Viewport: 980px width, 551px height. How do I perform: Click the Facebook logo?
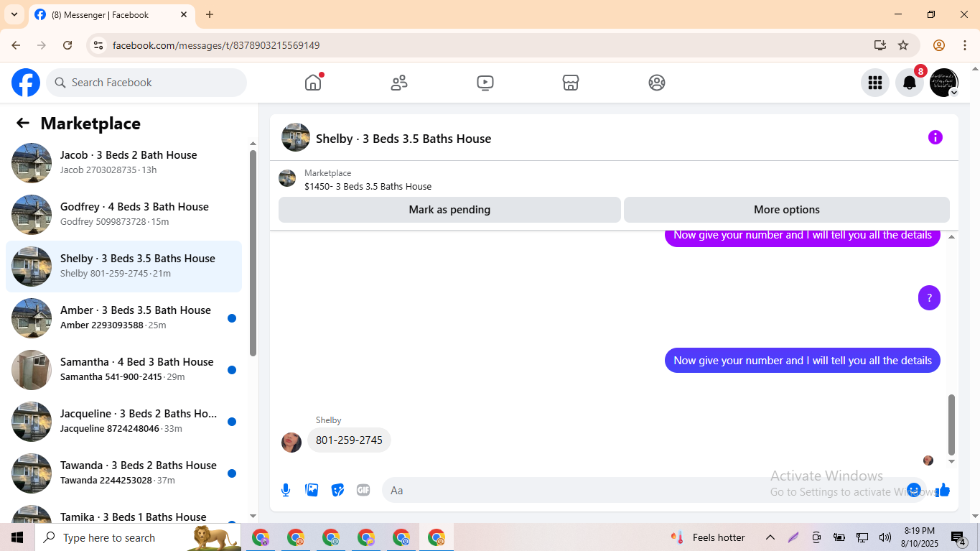click(26, 83)
